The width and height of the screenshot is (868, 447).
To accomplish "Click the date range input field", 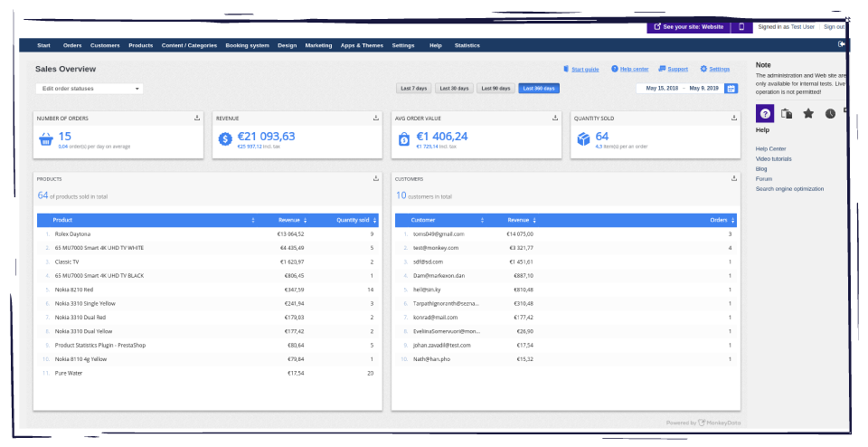I will pos(680,89).
